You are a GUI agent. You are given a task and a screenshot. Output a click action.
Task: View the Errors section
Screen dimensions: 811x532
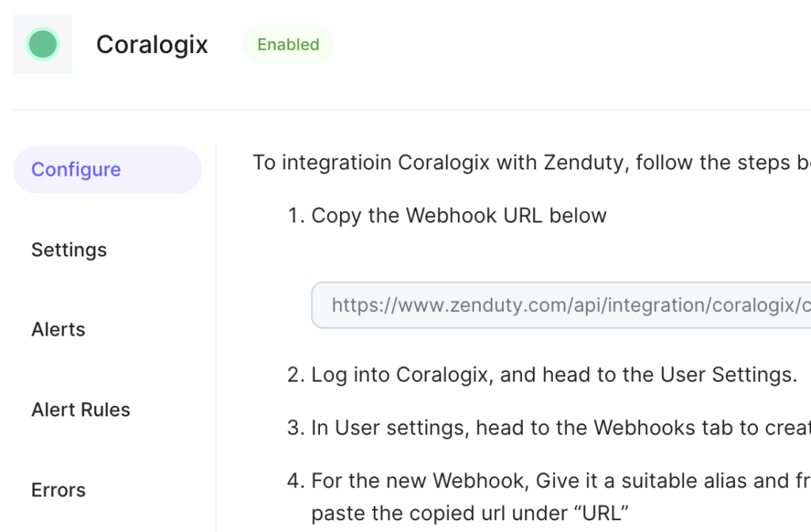click(x=58, y=489)
